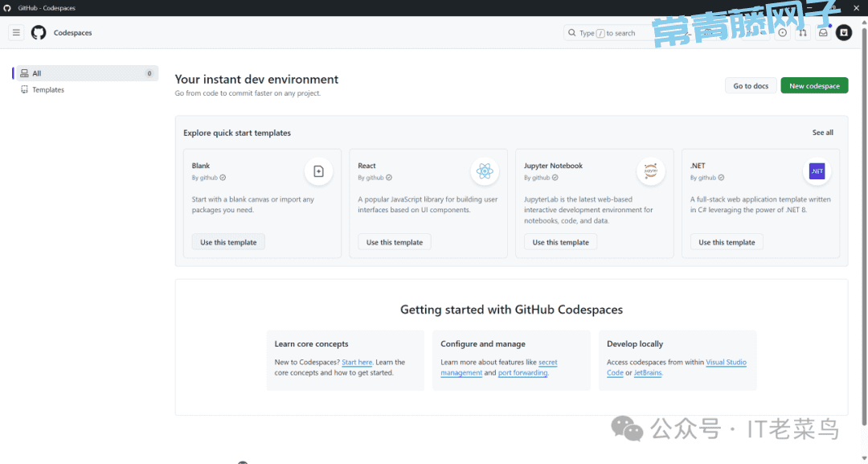Viewport: 868px width, 464px height.
Task: Click the Getting started with GitHub Codespaces heading
Action: pos(511,310)
